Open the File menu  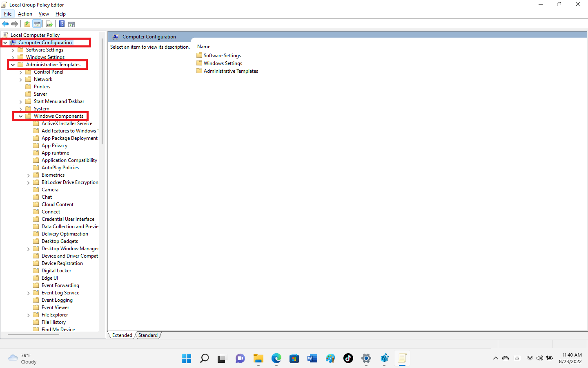8,14
